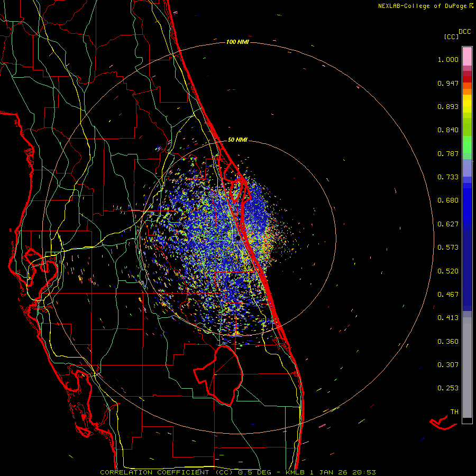Viewport: 476px width, 476px height.
Task: Click the radar site center marker
Action: (x=239, y=239)
